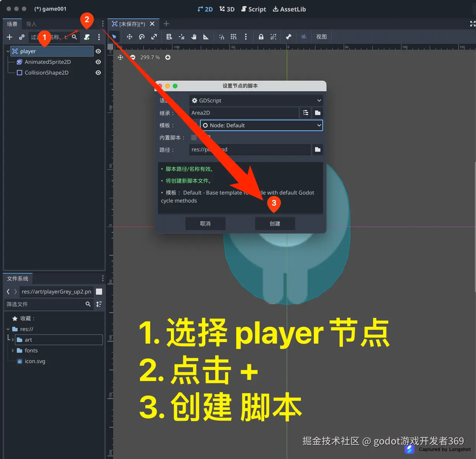Expand the art folder arrow
The height and width of the screenshot is (459, 476).
click(x=13, y=340)
